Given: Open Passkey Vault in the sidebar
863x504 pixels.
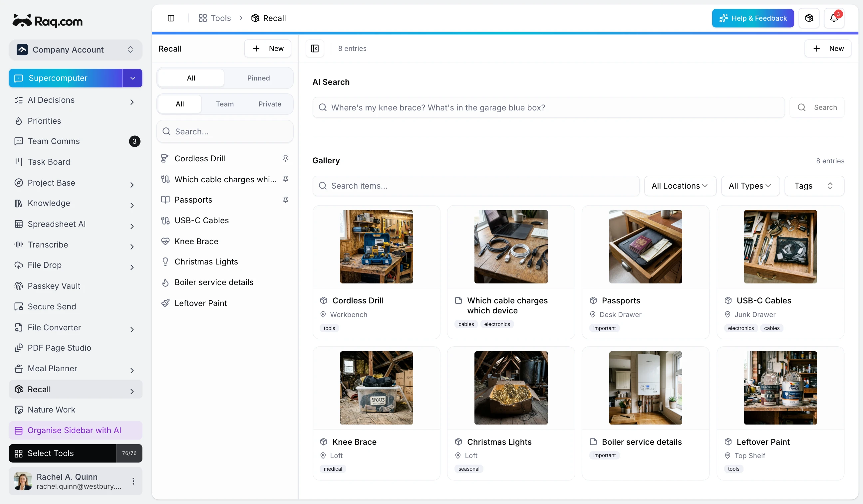Looking at the screenshot, I should (75, 286).
